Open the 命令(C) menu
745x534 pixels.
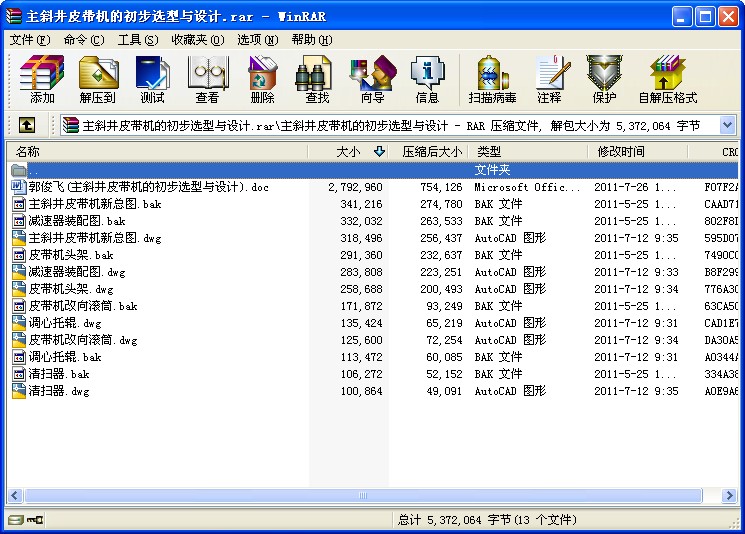84,40
